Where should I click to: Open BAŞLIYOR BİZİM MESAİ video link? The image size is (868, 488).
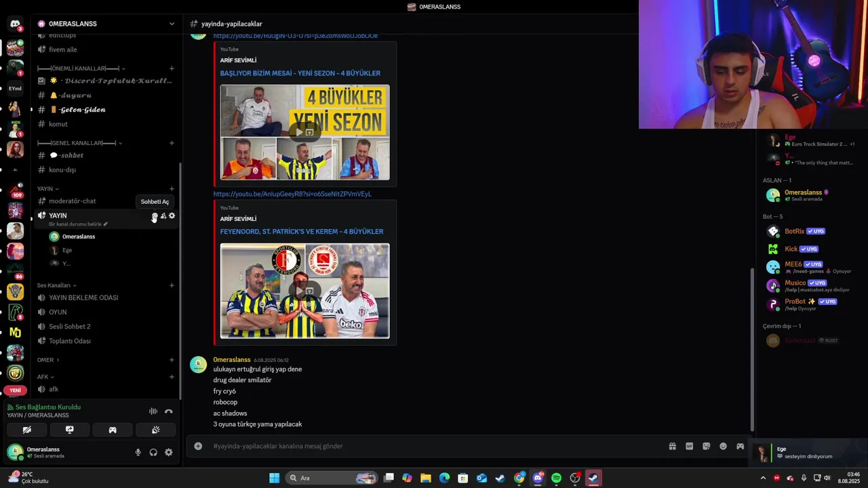(x=300, y=73)
